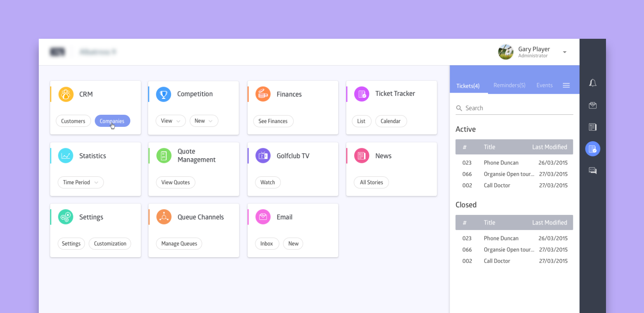Open chat messages icon in sidebar

593,171
